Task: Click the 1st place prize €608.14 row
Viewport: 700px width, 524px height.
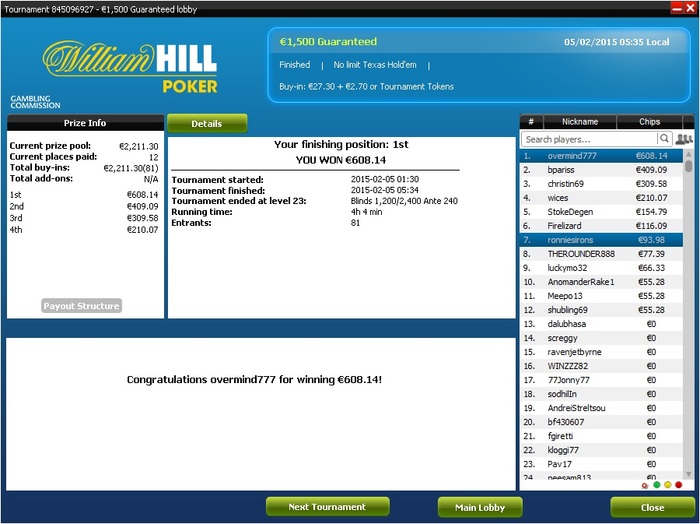Action: click(84, 195)
